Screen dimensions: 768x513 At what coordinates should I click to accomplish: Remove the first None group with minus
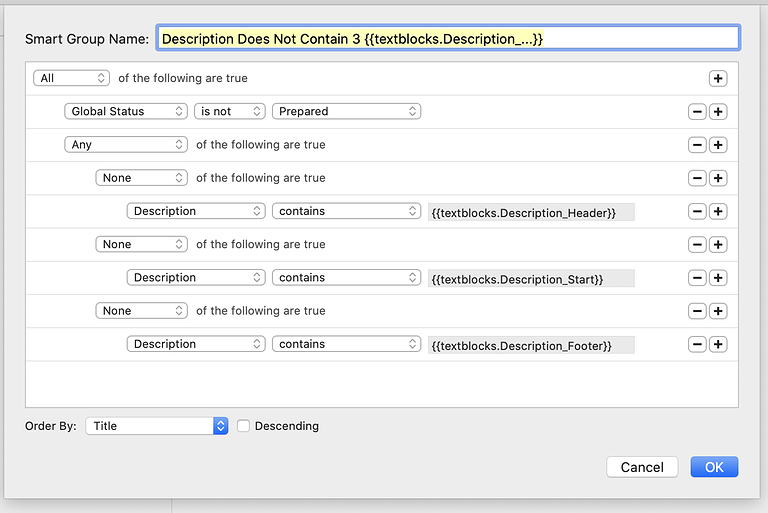(697, 178)
